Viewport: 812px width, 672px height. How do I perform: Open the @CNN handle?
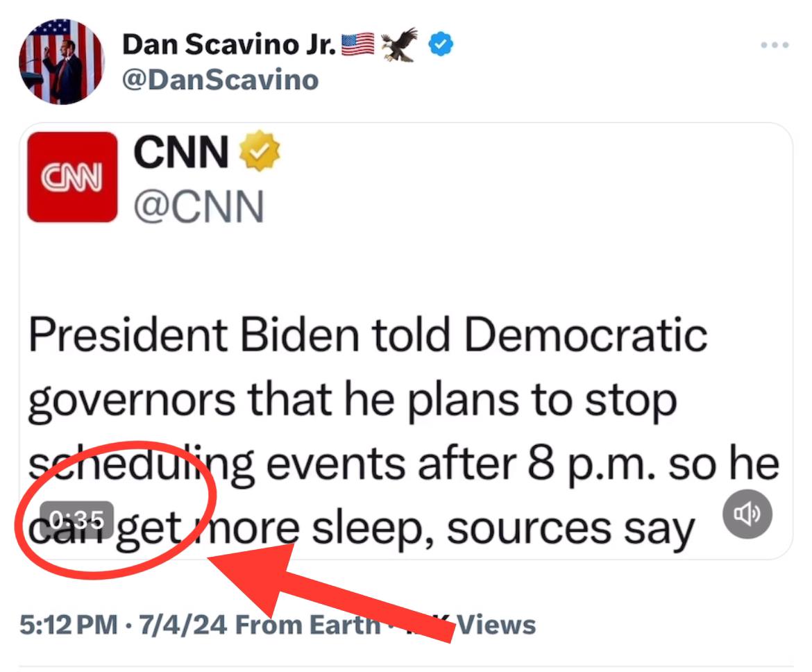coord(198,205)
